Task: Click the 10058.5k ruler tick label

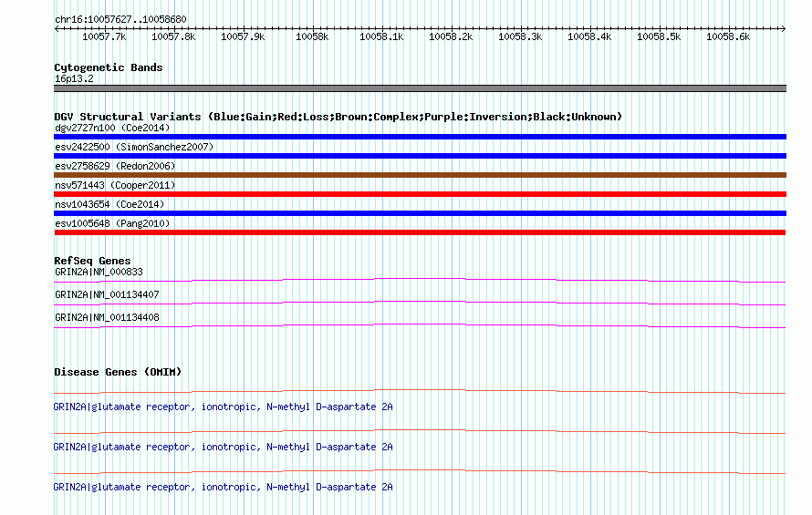Action: tap(660, 36)
